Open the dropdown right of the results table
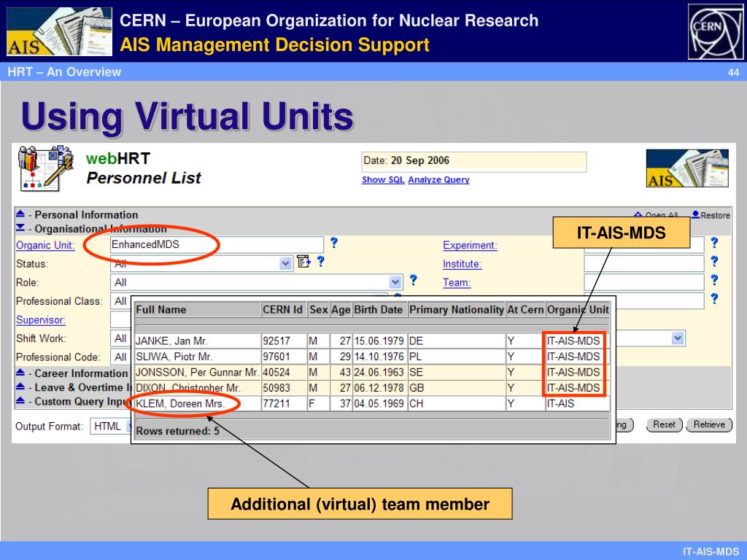Screen dimensions: 747x560 pos(678,338)
